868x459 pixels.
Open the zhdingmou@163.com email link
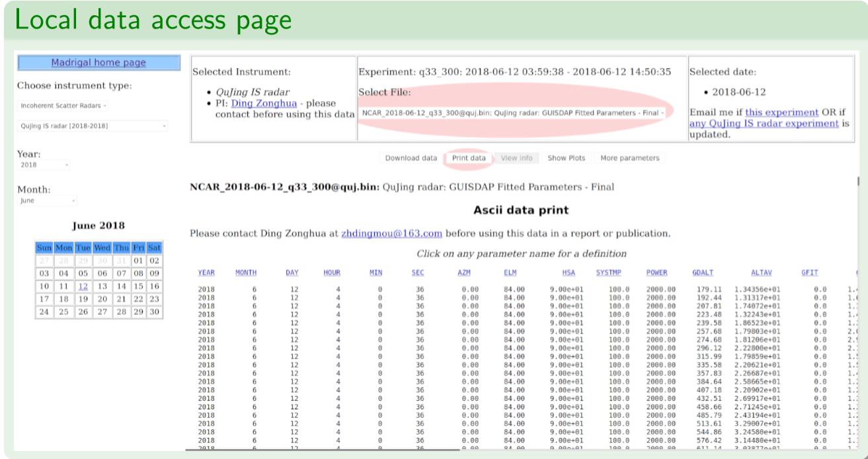tap(392, 233)
